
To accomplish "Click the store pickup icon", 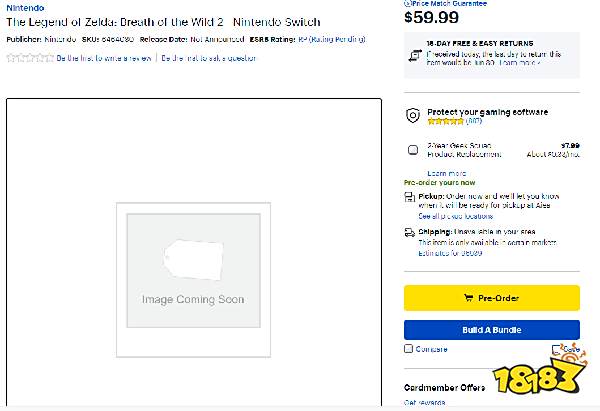I will point(410,197).
